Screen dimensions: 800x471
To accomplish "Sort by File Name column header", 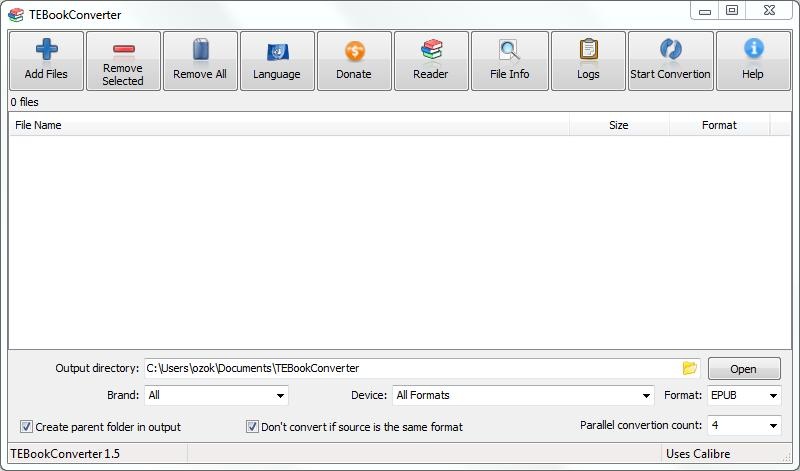I will click(289, 125).
